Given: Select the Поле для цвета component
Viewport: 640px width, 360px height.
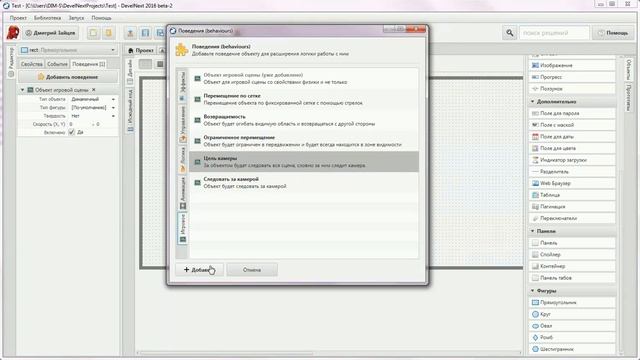Looking at the screenshot, I should click(572, 148).
